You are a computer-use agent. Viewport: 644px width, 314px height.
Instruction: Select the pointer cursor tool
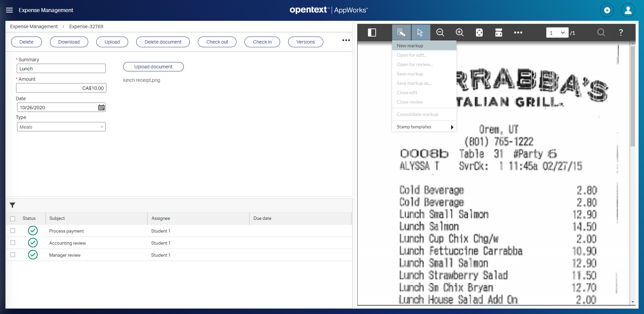421,33
